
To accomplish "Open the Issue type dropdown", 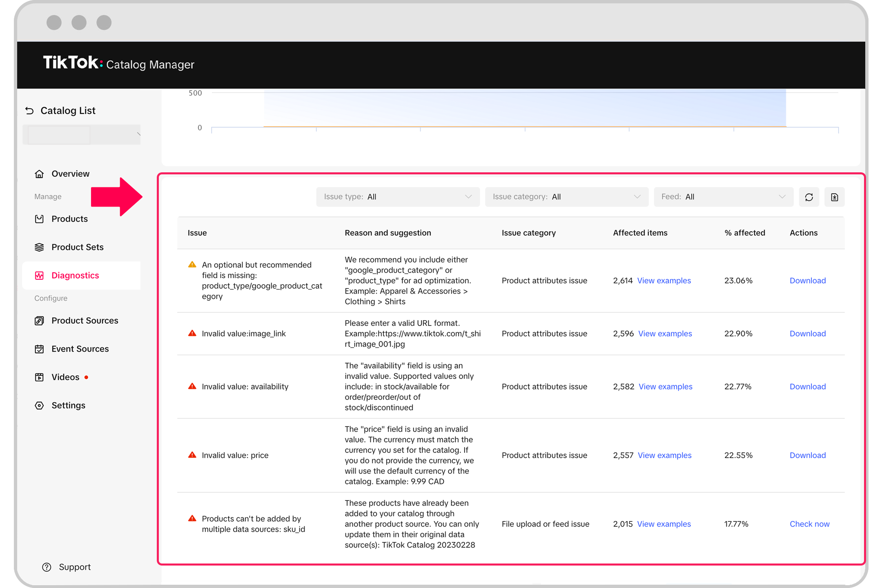I will coord(398,197).
